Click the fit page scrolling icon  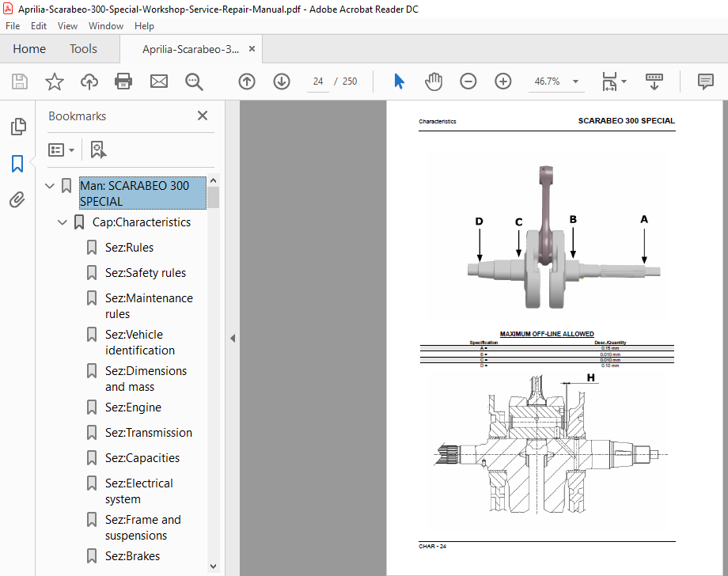[x=609, y=81]
